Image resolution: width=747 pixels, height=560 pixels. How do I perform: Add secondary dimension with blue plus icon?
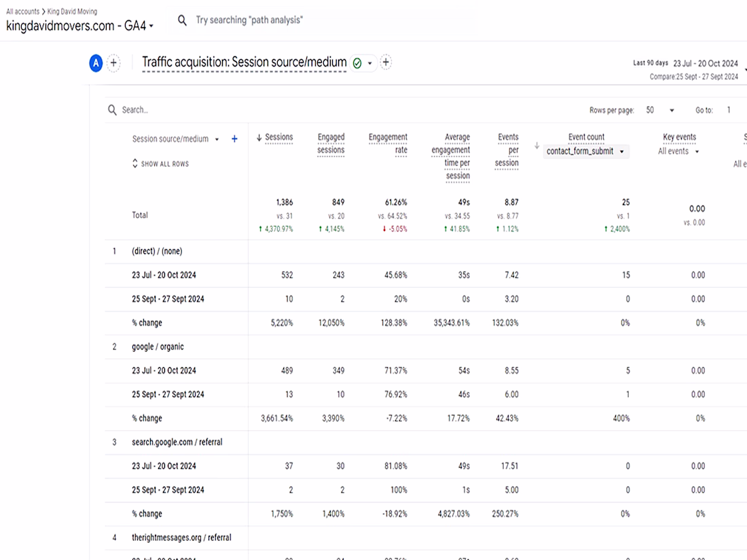click(x=235, y=139)
